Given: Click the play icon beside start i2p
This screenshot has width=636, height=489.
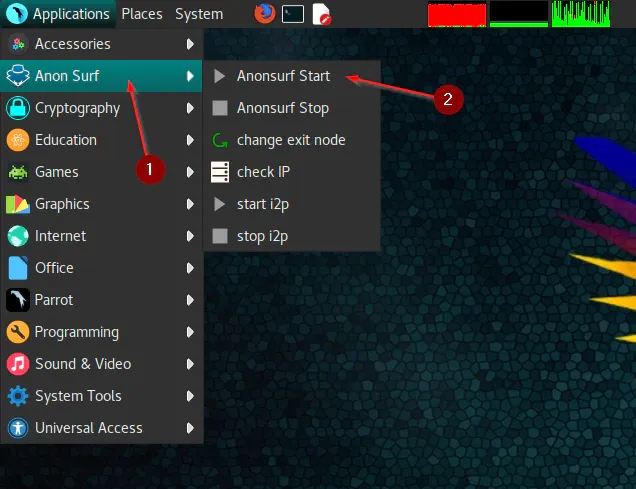Looking at the screenshot, I should click(x=219, y=204).
